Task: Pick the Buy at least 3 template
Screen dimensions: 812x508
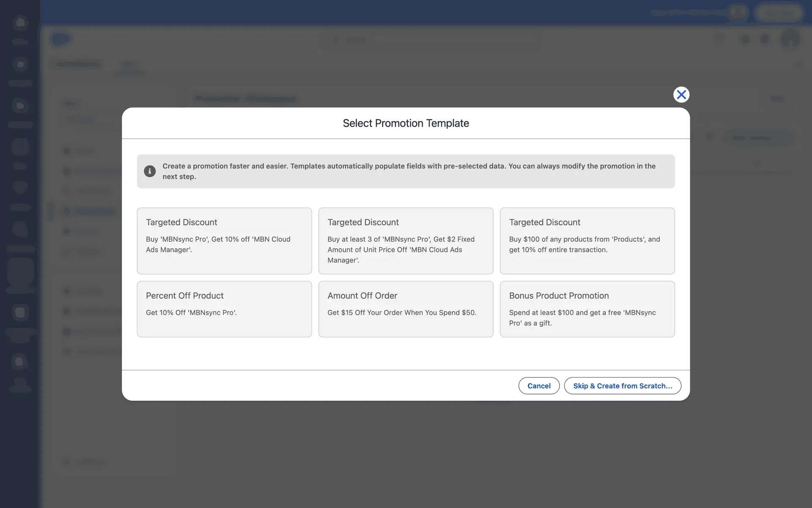Action: tap(406, 240)
